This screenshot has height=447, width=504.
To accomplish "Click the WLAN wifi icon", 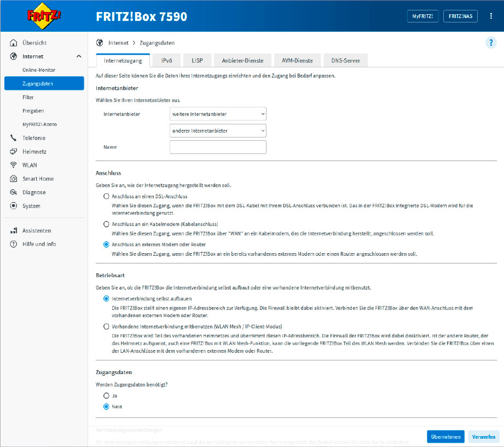I will 14,165.
